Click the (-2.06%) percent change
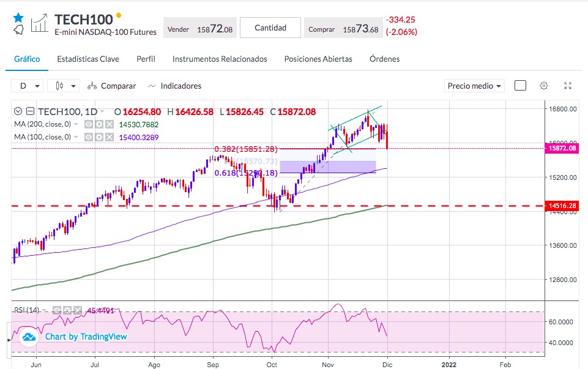 click(x=401, y=32)
